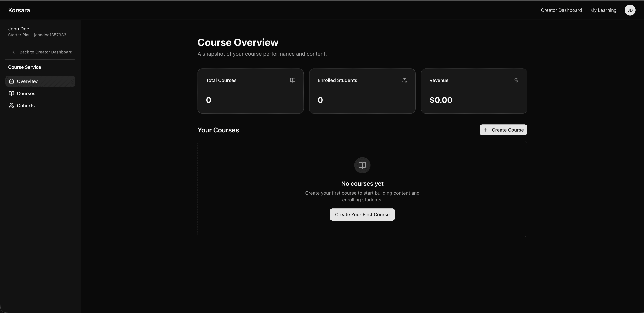Select the home icon next to Overview
The image size is (644, 313).
pos(11,81)
